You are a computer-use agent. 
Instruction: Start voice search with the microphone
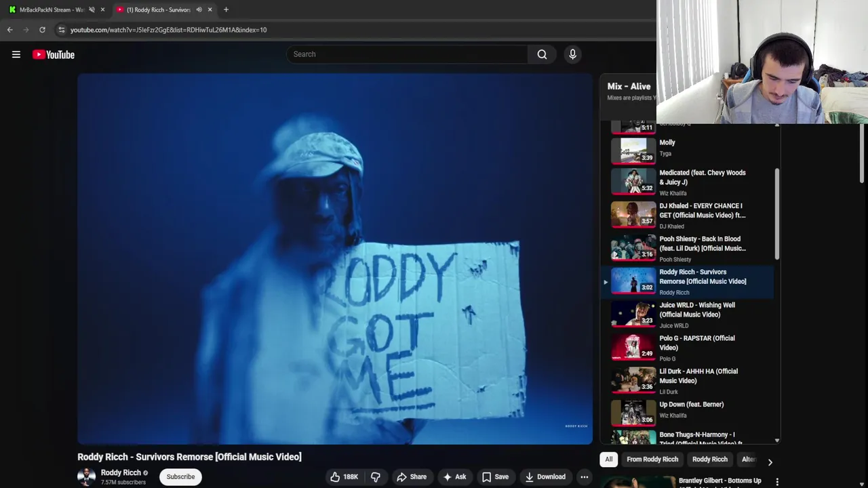point(572,54)
